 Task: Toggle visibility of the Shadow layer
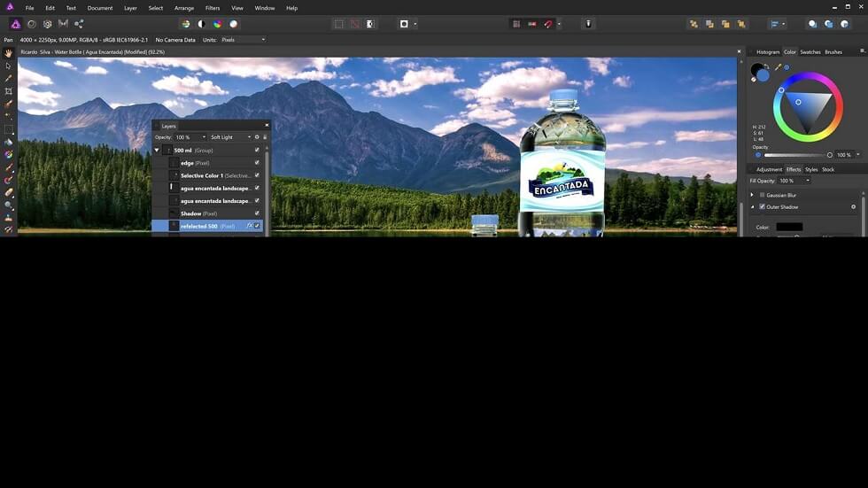(x=257, y=213)
